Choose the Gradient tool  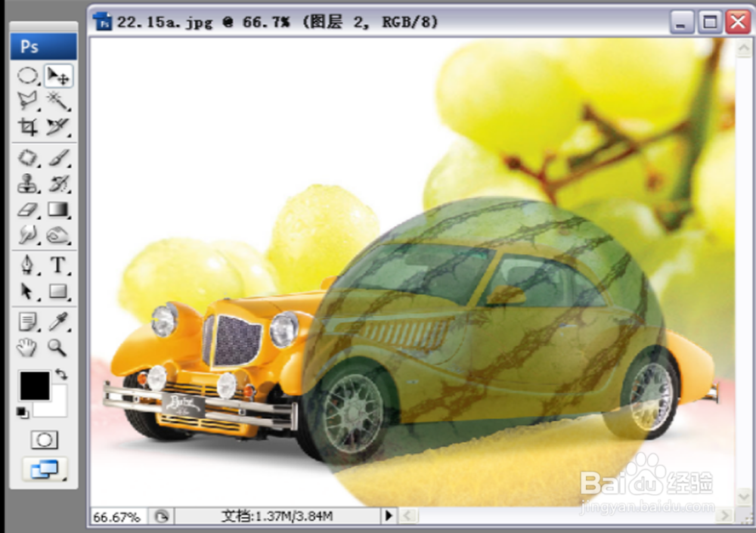(58, 209)
